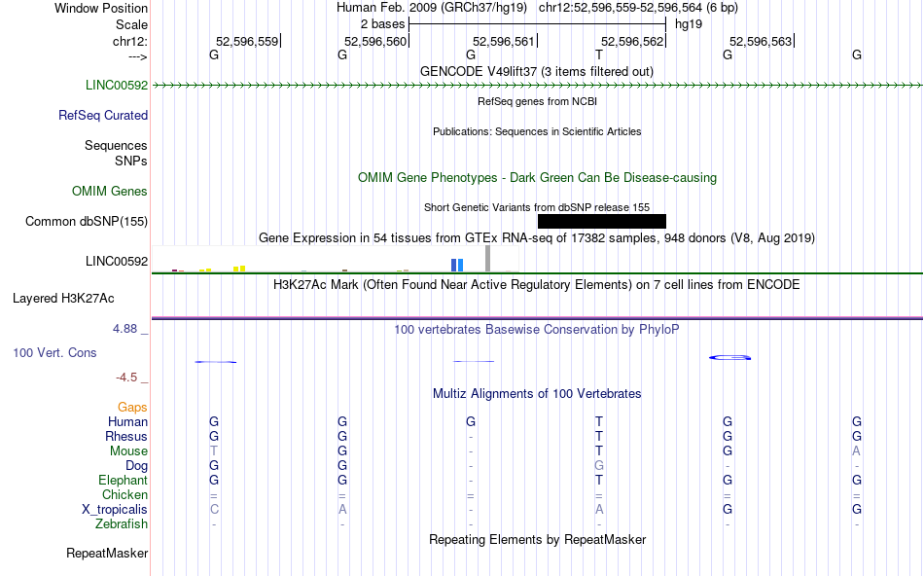This screenshot has width=924, height=576.
Task: Click the GTEx Gene Expression title text
Action: point(537,237)
